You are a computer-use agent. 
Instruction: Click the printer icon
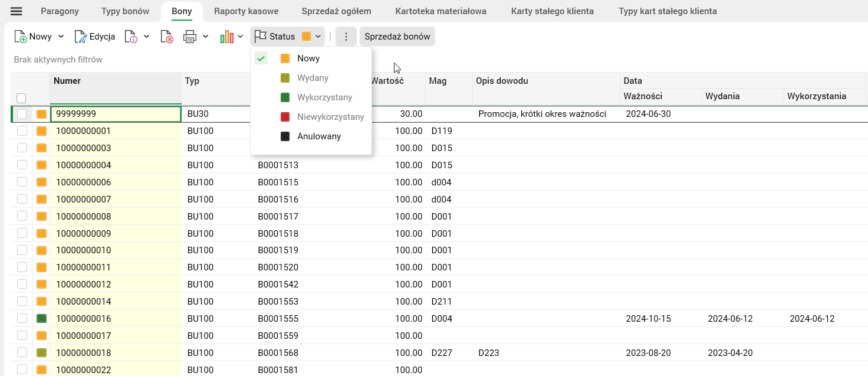click(189, 37)
